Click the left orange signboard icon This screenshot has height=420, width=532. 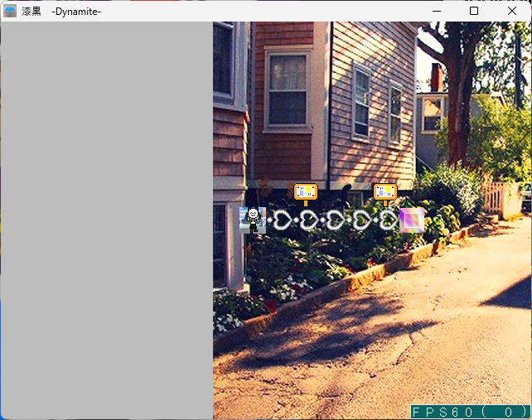(x=306, y=195)
